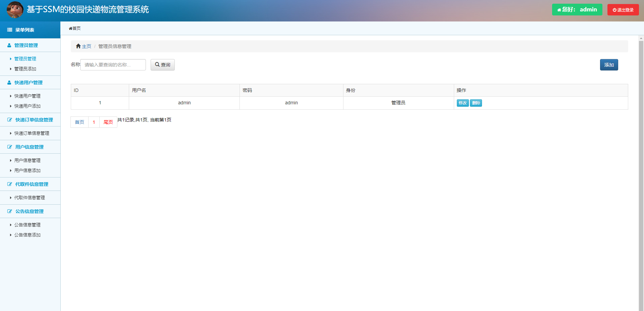Click the user icon beside 快递用户管理 heading
This screenshot has height=311, width=644.
click(9, 83)
